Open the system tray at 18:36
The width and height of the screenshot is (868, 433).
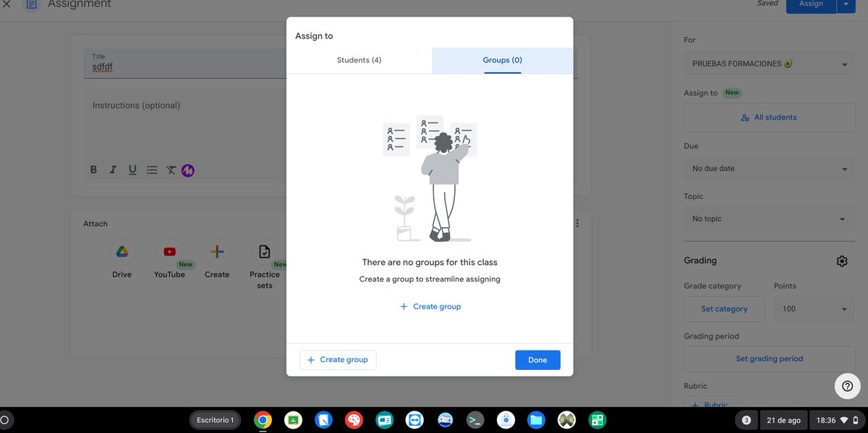[837, 420]
